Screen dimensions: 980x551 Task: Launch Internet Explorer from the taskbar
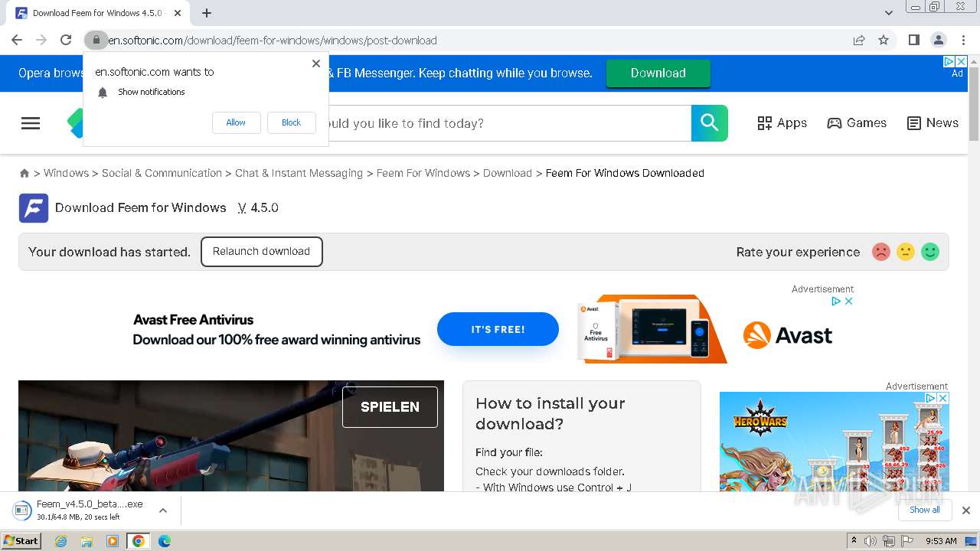pos(61,541)
